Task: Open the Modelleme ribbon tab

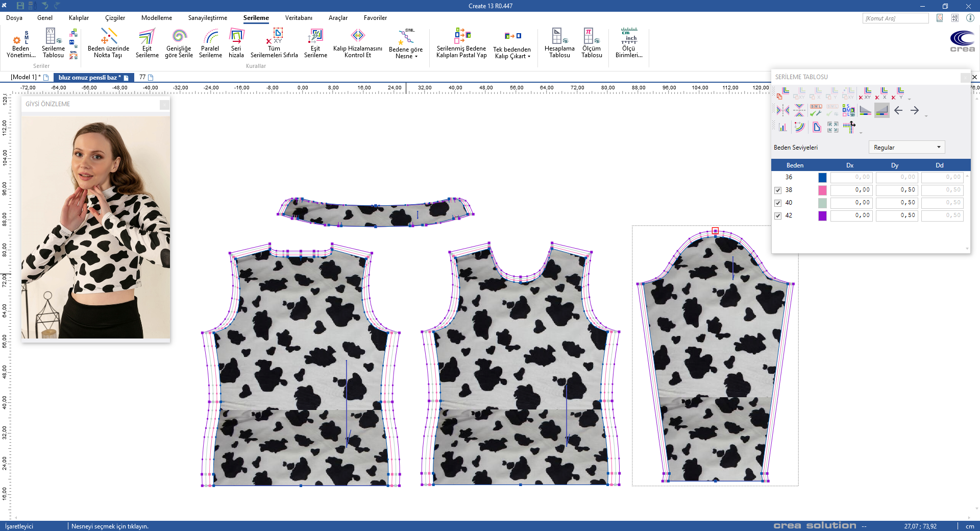Action: 157,18
